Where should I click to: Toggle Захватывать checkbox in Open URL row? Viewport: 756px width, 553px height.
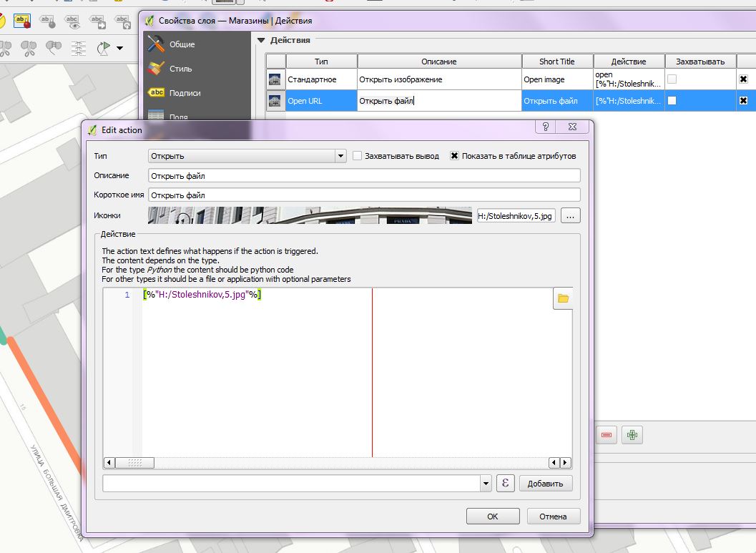(672, 101)
